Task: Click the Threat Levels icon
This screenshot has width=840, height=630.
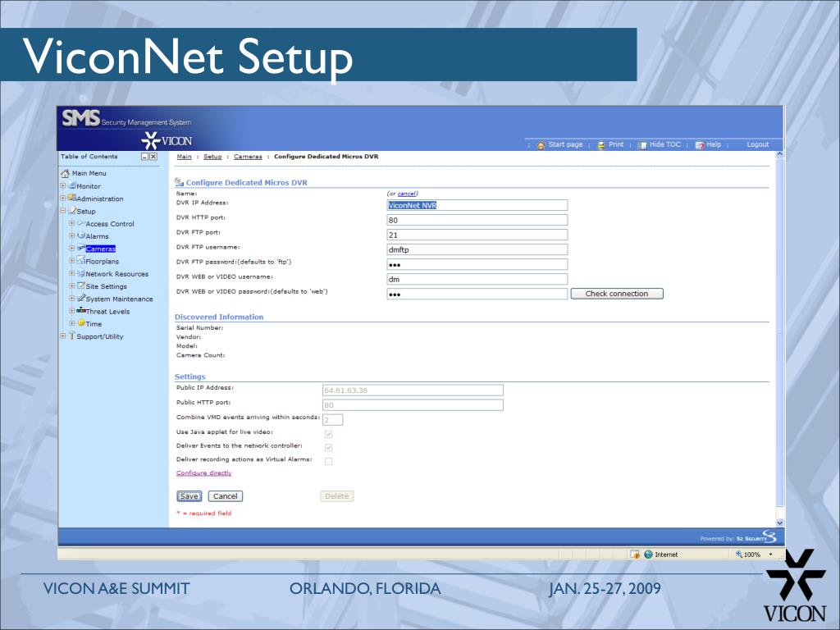Action: 81,310
